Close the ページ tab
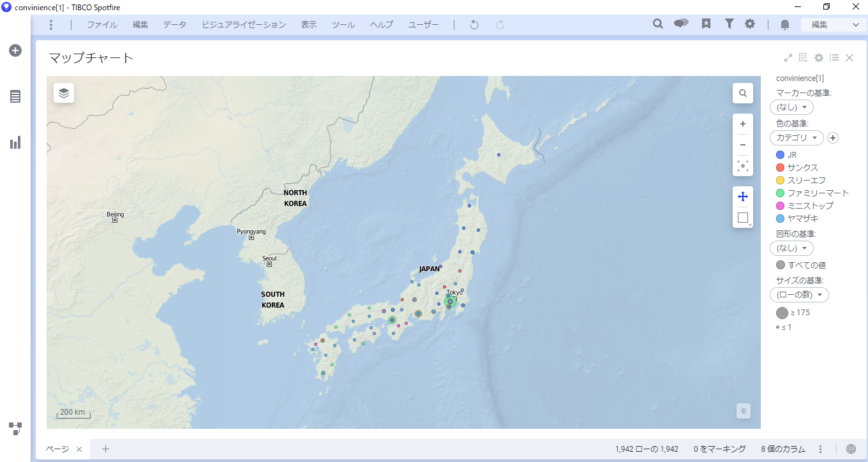This screenshot has width=868, height=462. (x=79, y=449)
